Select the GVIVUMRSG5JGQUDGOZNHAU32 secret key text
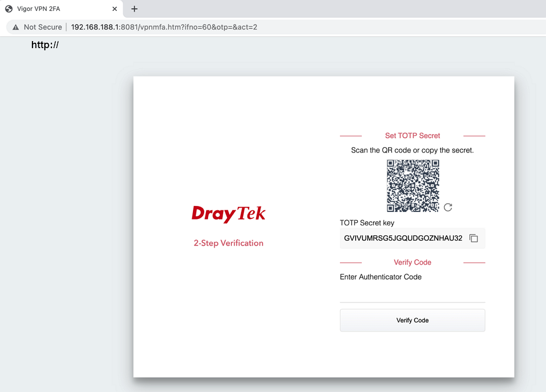Viewport: 546px width, 392px height. click(403, 238)
